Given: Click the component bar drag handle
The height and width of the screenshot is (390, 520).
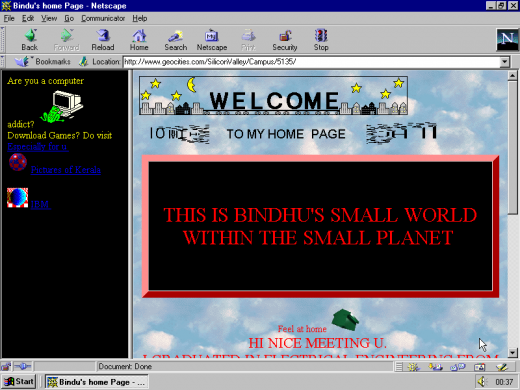Looking at the screenshot, I should click(x=399, y=367).
